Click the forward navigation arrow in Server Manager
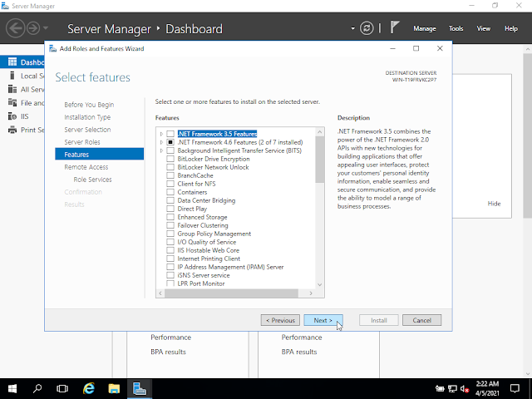This screenshot has height=399, width=532. [33, 28]
